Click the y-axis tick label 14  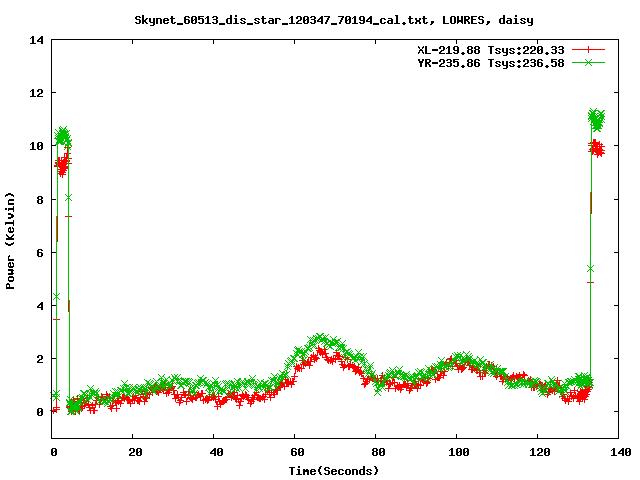tap(36, 40)
